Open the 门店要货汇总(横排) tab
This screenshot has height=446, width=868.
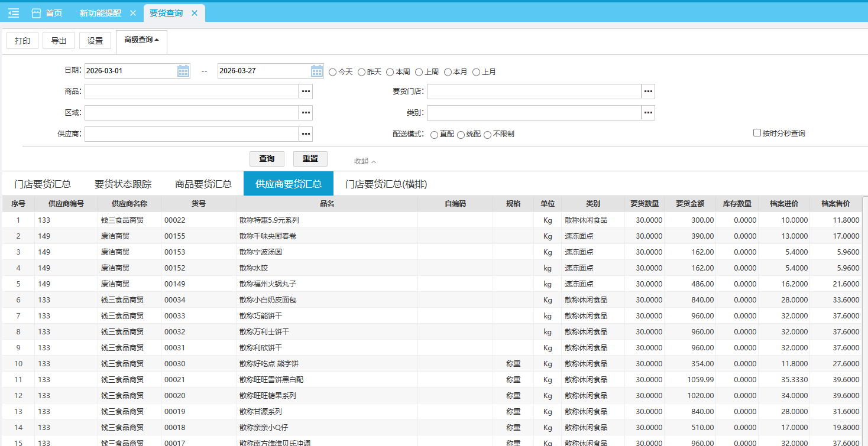(386, 184)
